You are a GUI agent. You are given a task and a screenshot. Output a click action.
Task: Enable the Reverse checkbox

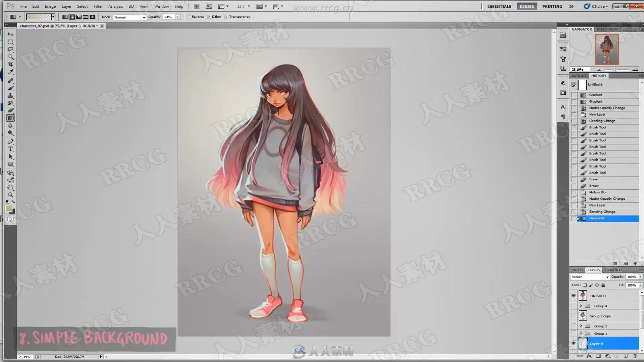[x=189, y=17]
